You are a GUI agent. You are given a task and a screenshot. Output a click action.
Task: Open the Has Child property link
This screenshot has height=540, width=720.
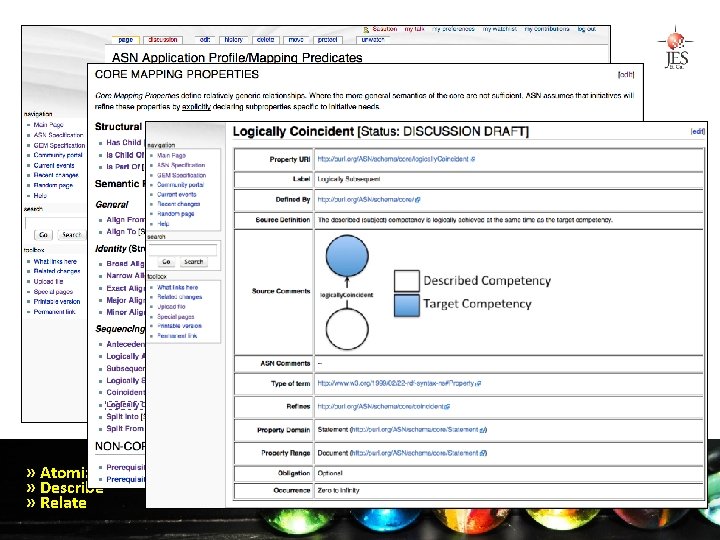[x=124, y=142]
